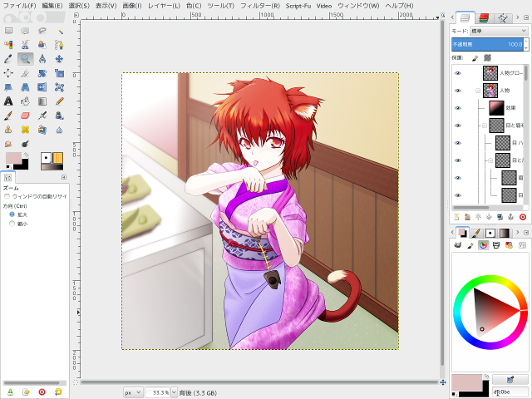This screenshot has height=399, width=532.
Task: Collapse the 目と眉毛 layer group
Action: 484,126
